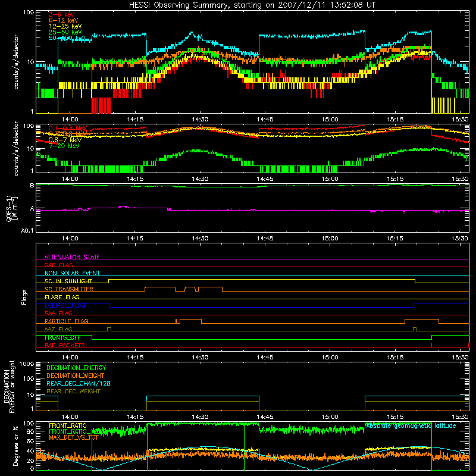Click the B tick label on GOES axis
Screen dimensions: 476x476
[x=32, y=186]
